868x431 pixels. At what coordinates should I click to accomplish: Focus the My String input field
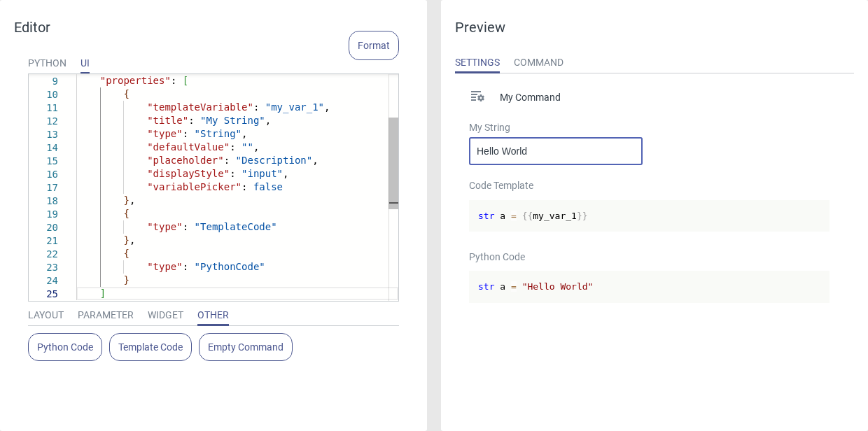click(555, 151)
